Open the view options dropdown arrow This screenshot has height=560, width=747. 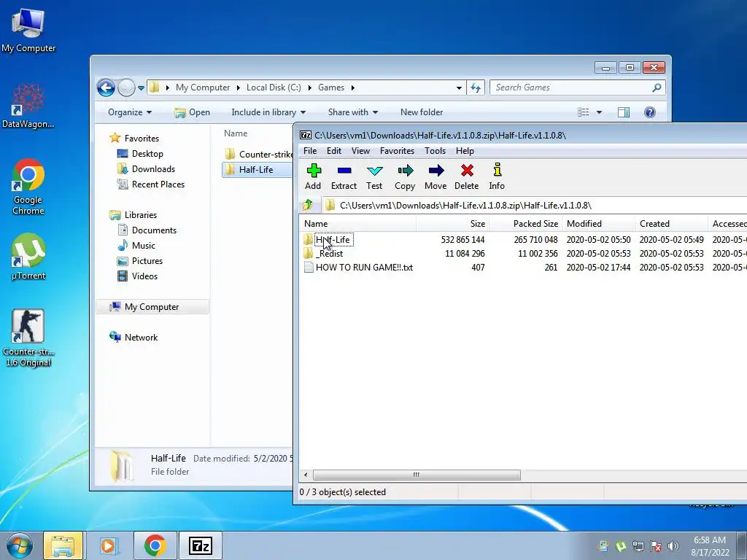[x=599, y=112]
